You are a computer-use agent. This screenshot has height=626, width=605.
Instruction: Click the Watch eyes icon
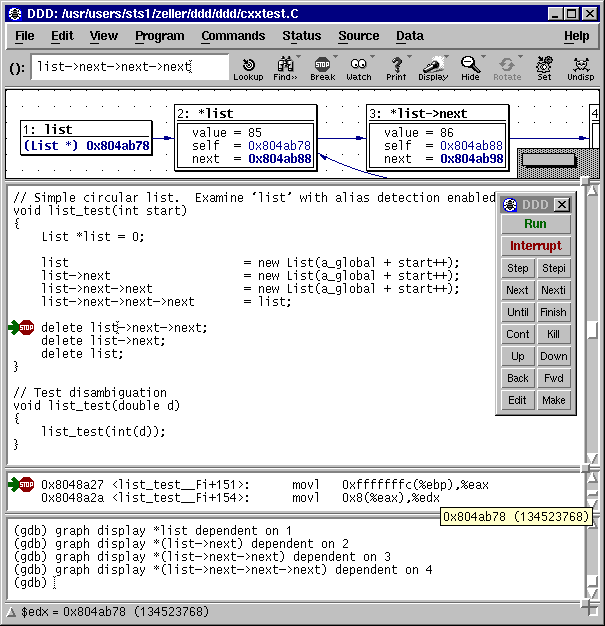(359, 68)
